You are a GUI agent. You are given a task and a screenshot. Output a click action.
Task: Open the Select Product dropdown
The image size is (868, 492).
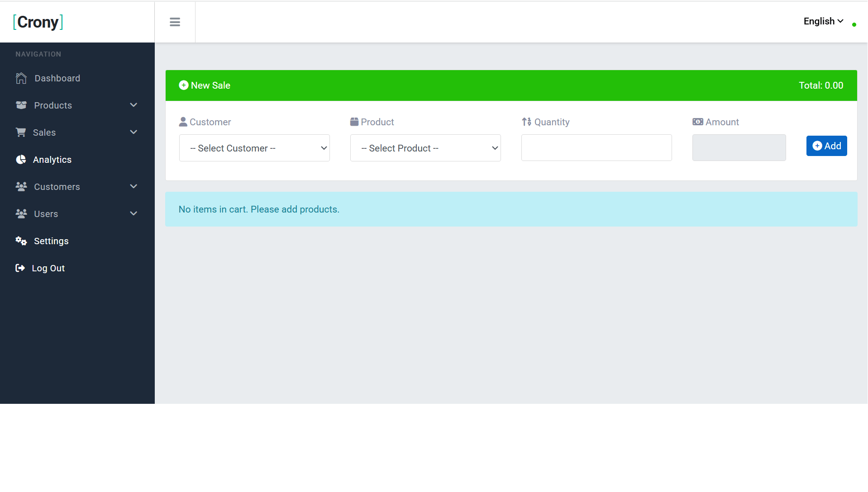[425, 148]
